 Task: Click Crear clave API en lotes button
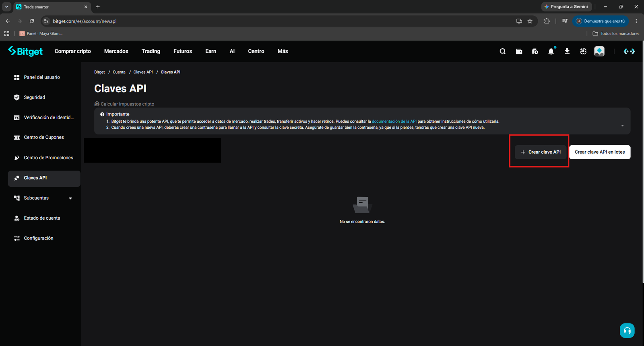coord(600,152)
